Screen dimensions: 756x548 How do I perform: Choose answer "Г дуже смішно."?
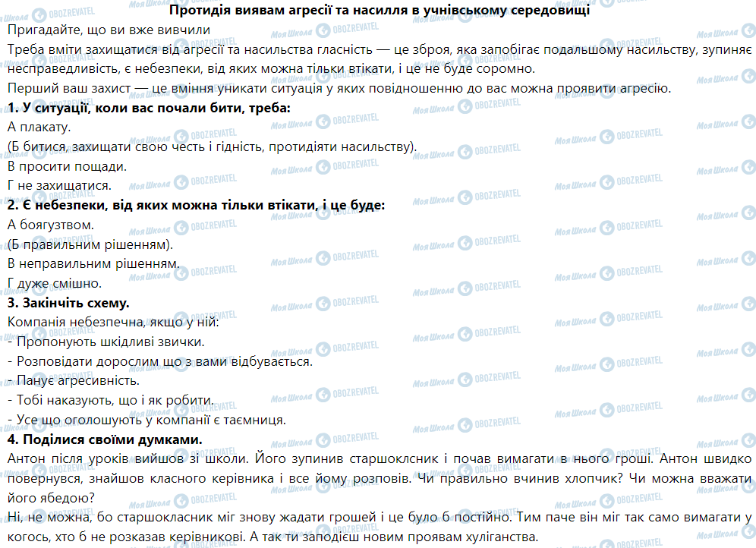pyautogui.click(x=54, y=283)
